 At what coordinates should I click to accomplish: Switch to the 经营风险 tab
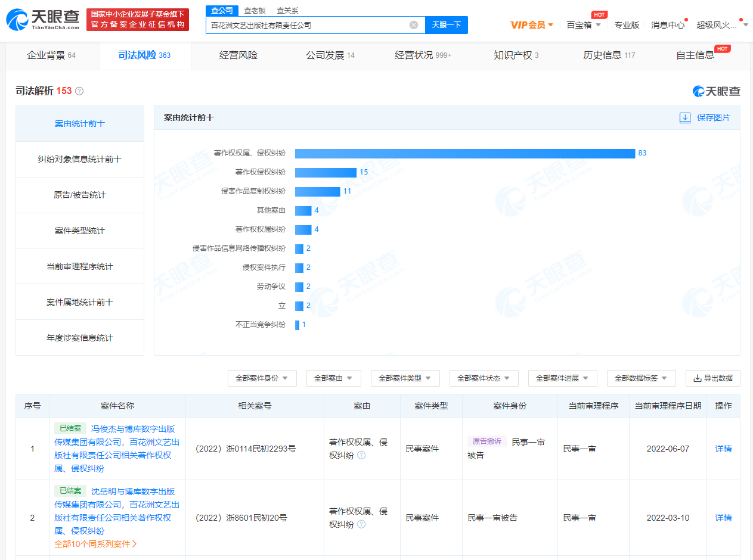[238, 55]
